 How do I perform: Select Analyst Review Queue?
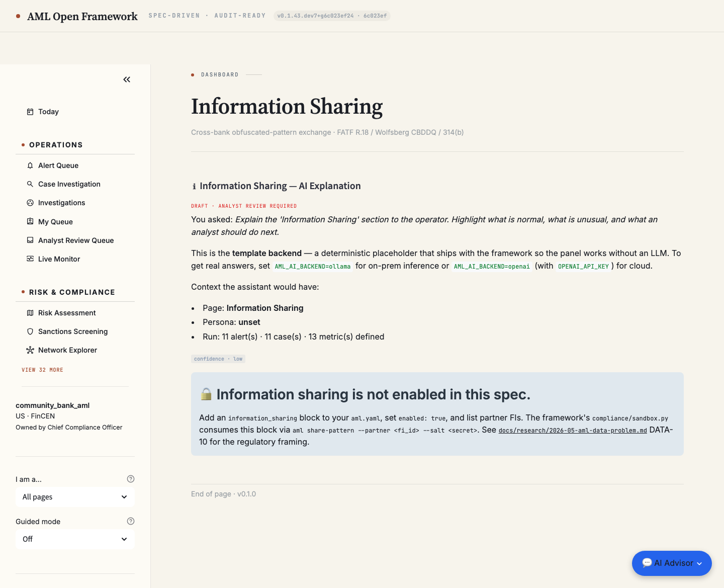pos(75,240)
